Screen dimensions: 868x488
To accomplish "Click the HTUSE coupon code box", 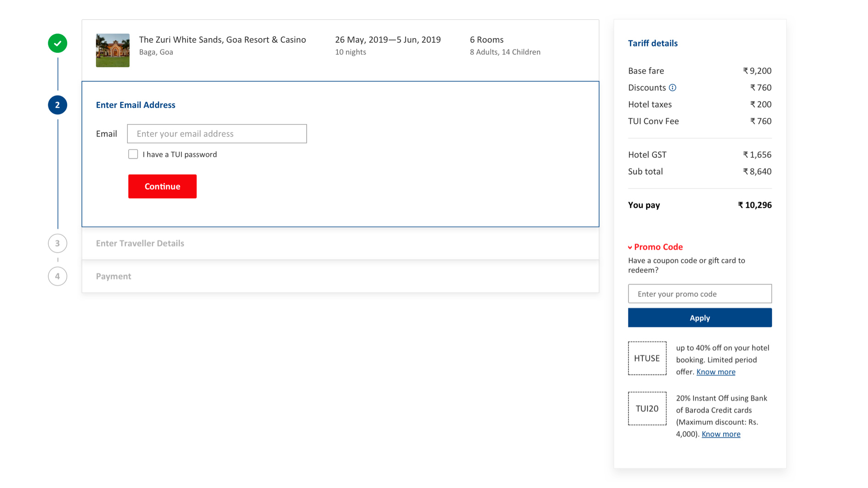I will [x=647, y=358].
